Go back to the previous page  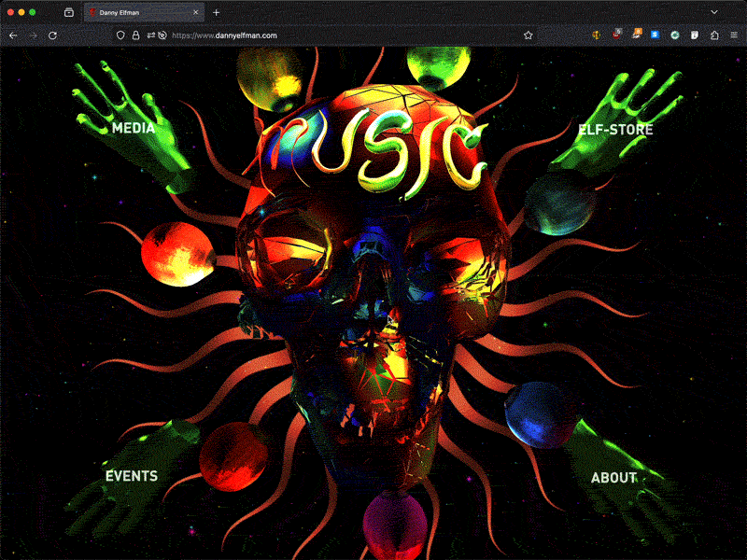point(13,35)
